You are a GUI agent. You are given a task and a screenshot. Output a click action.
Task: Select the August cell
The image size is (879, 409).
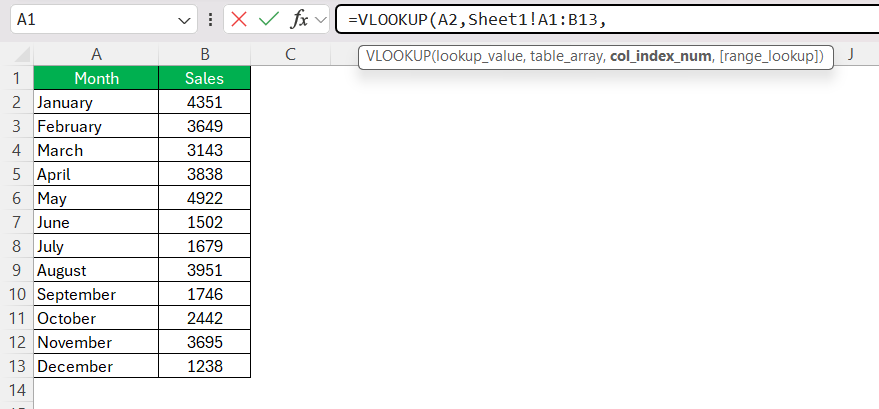pyautogui.click(x=96, y=270)
